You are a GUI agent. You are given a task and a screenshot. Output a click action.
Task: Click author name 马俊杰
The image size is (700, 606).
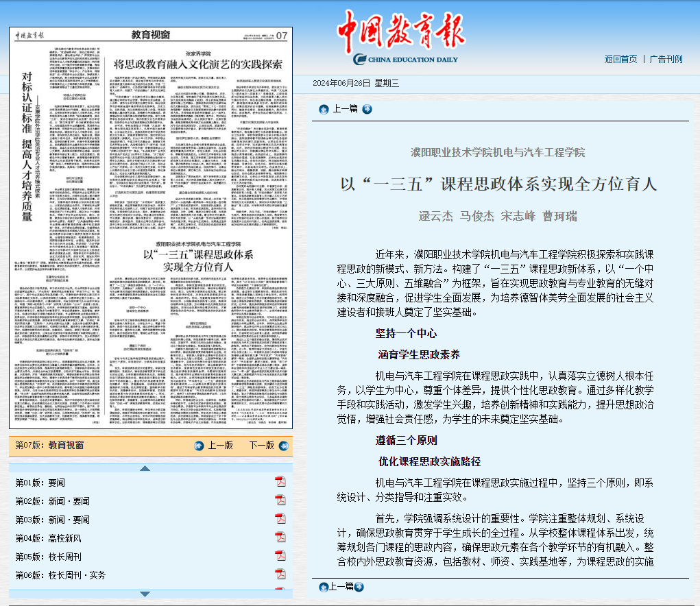tap(477, 217)
